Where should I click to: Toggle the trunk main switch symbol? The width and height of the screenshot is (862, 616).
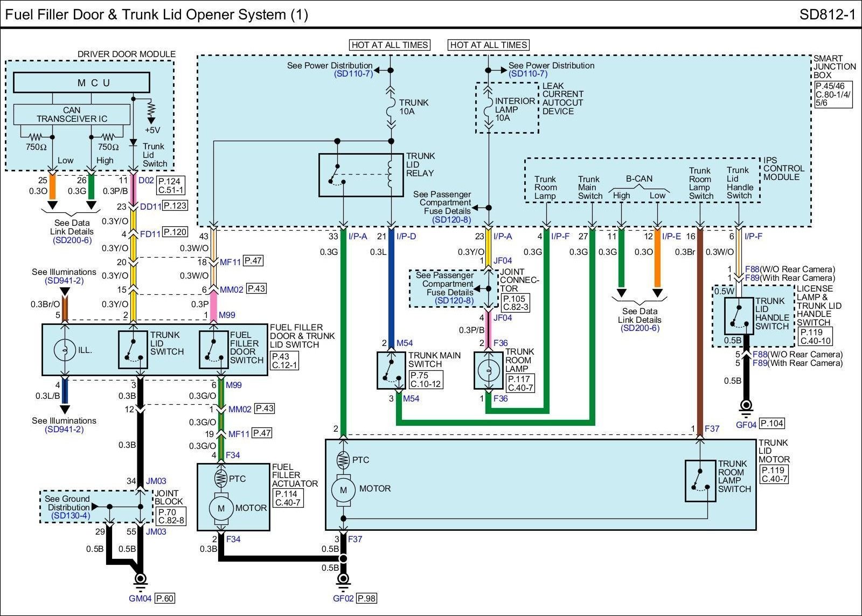[391, 370]
